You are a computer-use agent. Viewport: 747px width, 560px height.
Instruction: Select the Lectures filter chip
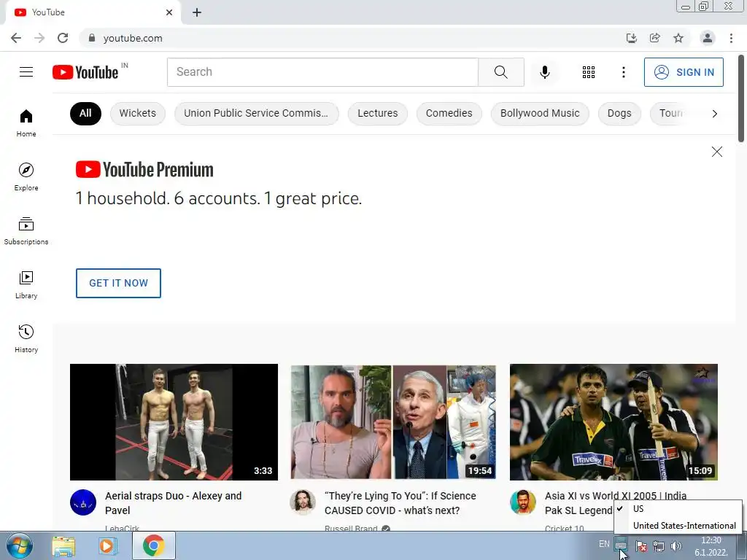pyautogui.click(x=378, y=113)
